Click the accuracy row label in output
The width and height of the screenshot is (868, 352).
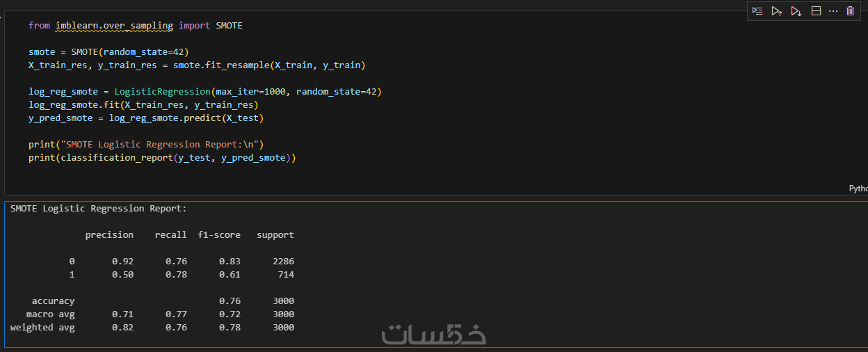[53, 301]
